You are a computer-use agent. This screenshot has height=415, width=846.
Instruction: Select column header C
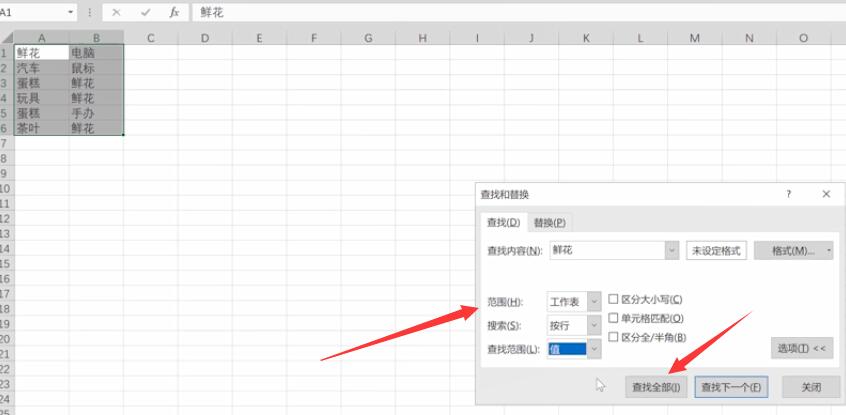coord(150,38)
